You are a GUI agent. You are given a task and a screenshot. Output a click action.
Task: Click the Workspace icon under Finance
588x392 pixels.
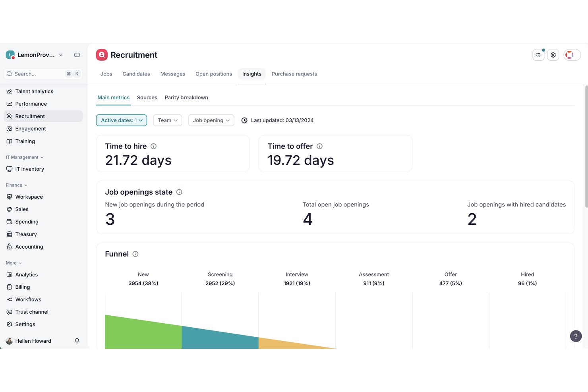[9, 197]
